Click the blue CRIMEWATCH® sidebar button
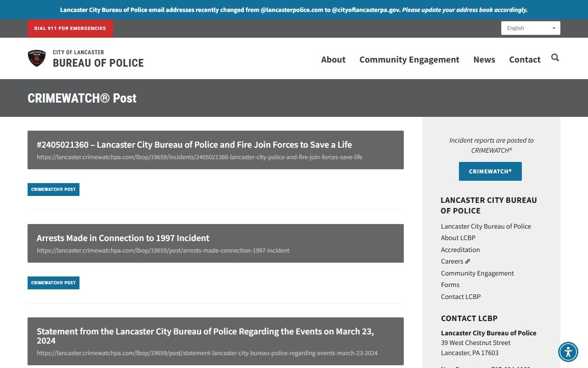This screenshot has width=588, height=368. tap(490, 171)
